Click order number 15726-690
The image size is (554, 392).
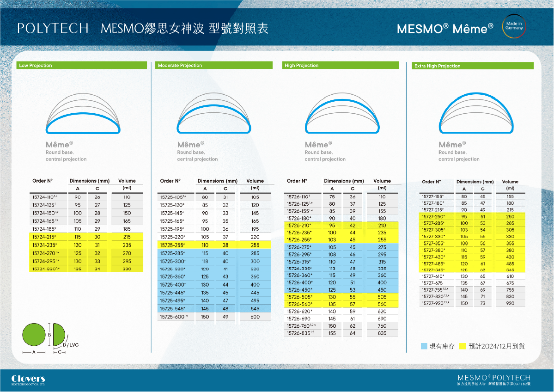coord(298,319)
